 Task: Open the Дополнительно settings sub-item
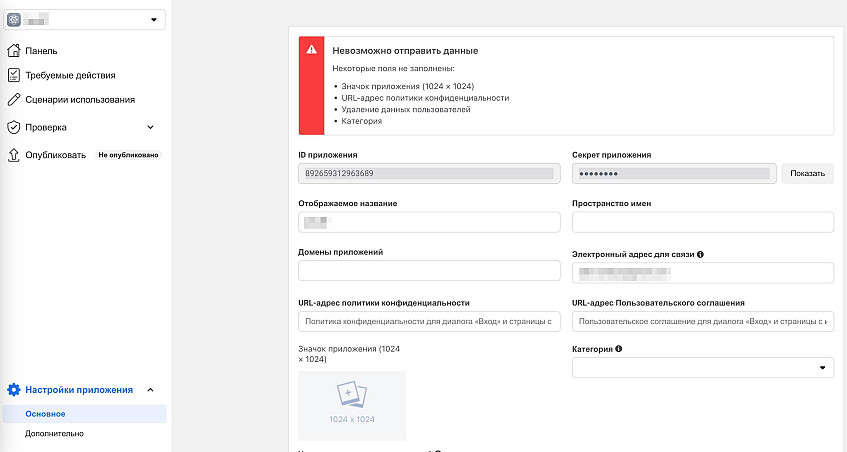(x=55, y=434)
